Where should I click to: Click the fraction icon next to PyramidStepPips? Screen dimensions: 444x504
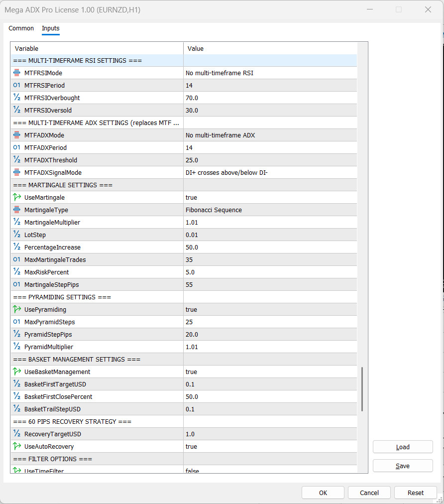[17, 334]
